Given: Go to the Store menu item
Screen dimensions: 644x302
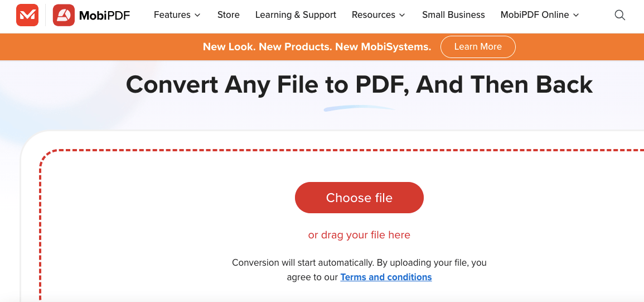Looking at the screenshot, I should pyautogui.click(x=229, y=15).
